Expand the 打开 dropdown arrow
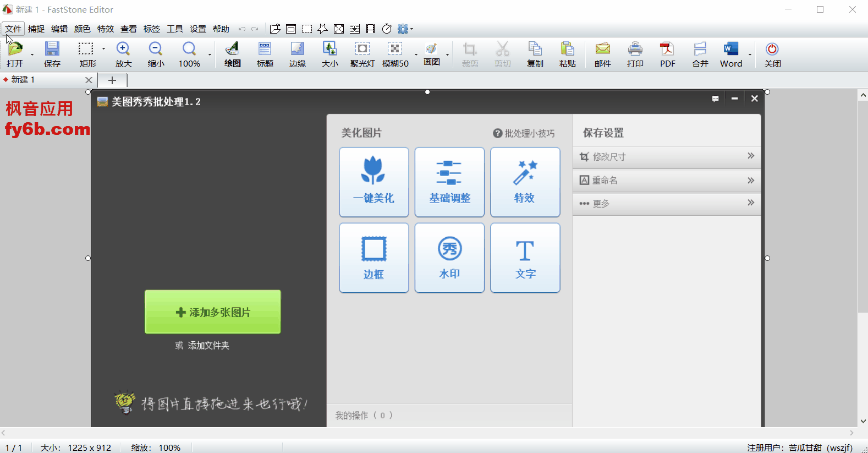The image size is (868, 453). [x=32, y=54]
